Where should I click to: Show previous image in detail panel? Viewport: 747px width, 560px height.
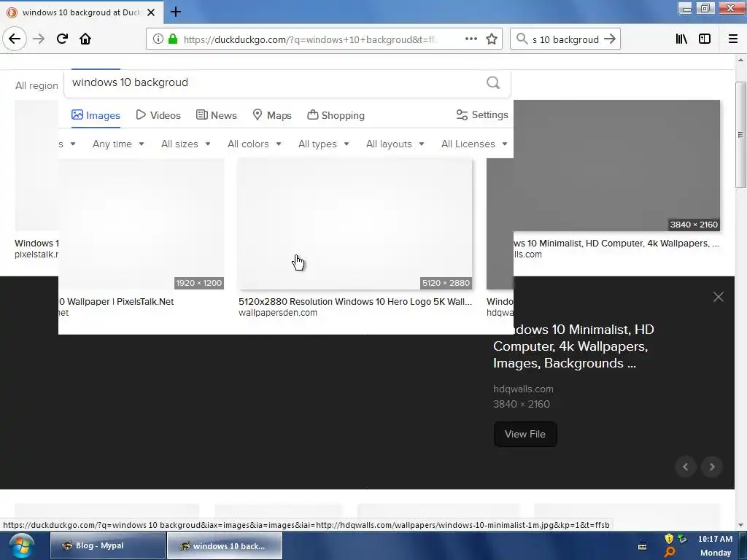click(686, 467)
